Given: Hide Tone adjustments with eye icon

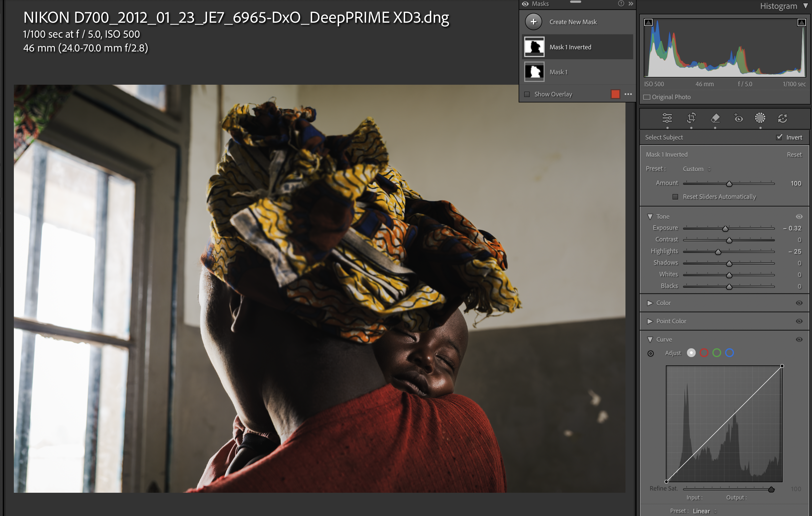Looking at the screenshot, I should click(799, 216).
